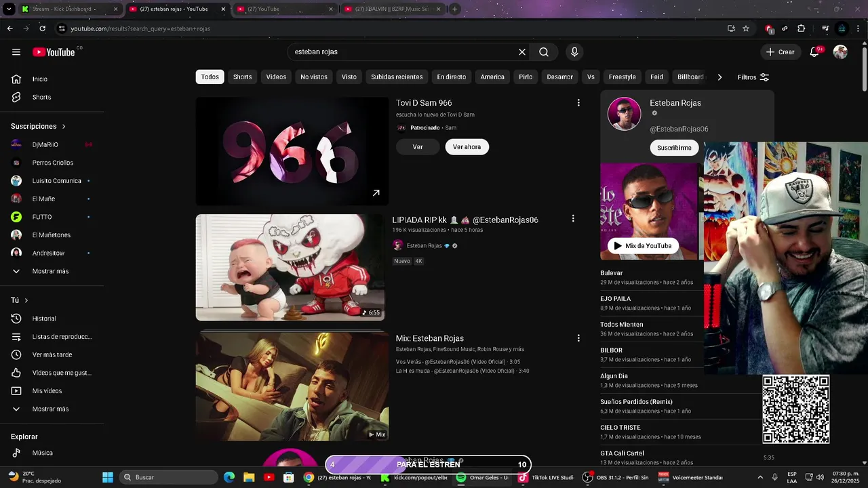Activate voice search microphone
Screen dimensions: 868x488
coord(574,52)
